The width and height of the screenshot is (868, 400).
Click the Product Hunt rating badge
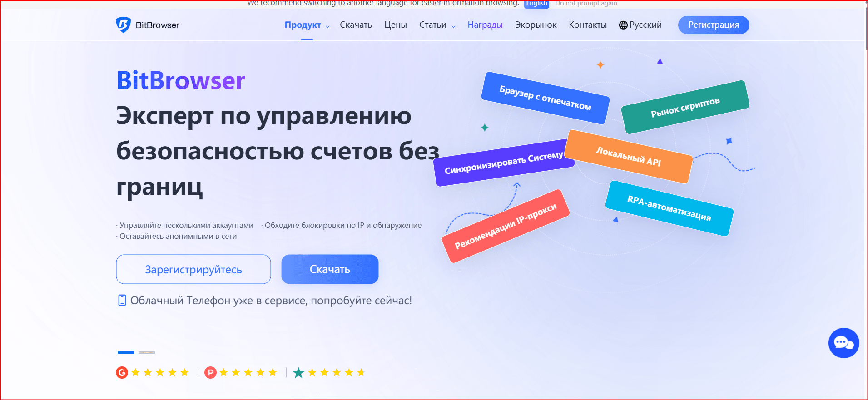coord(210,373)
